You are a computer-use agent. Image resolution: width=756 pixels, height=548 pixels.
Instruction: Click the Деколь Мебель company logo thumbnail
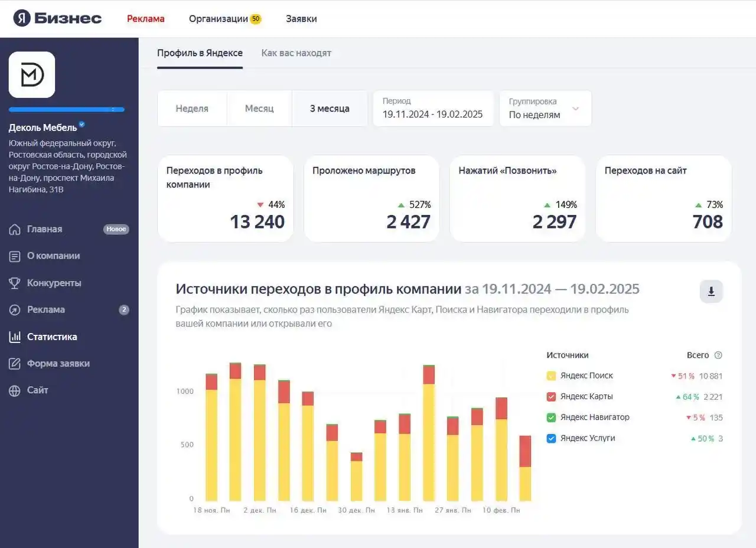pyautogui.click(x=32, y=74)
